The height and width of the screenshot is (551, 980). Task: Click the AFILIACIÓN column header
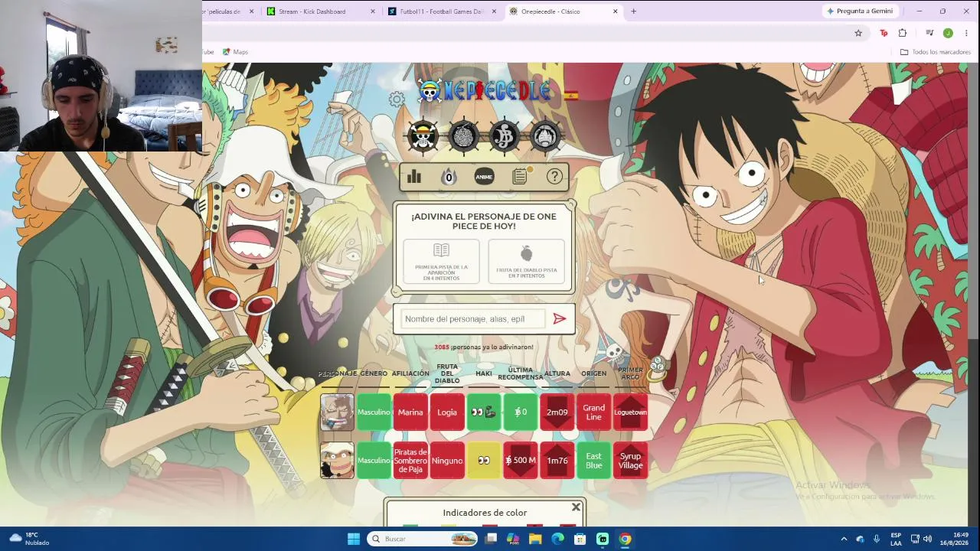click(410, 373)
